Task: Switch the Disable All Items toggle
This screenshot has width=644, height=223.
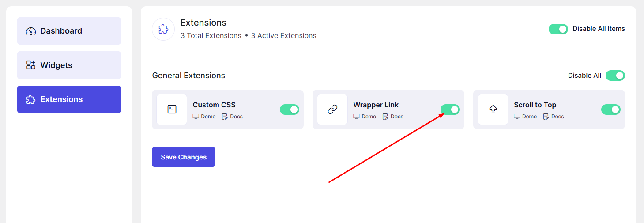Action: (558, 29)
